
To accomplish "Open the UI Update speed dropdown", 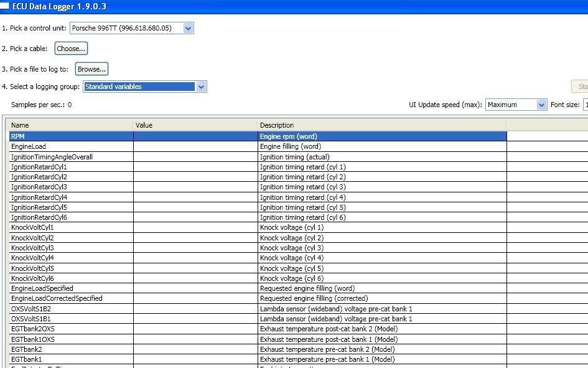I will click(x=541, y=105).
